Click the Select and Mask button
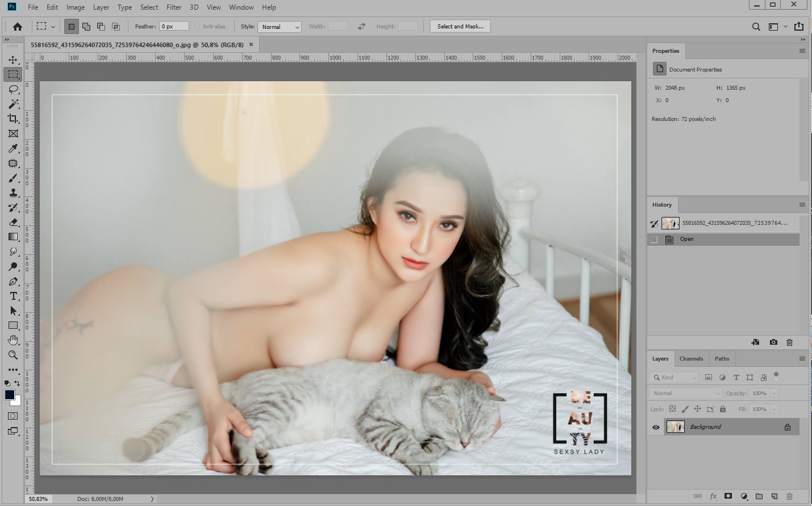 (460, 27)
